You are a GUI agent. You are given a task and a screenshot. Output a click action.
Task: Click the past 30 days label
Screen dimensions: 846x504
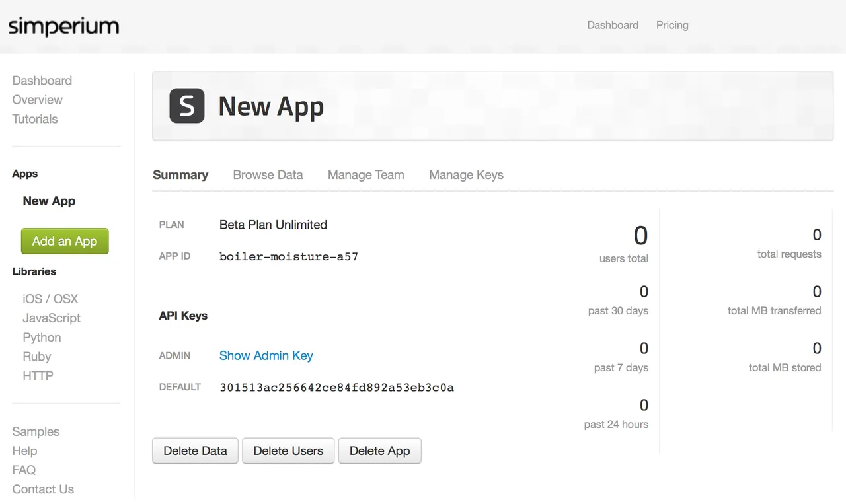(x=618, y=310)
